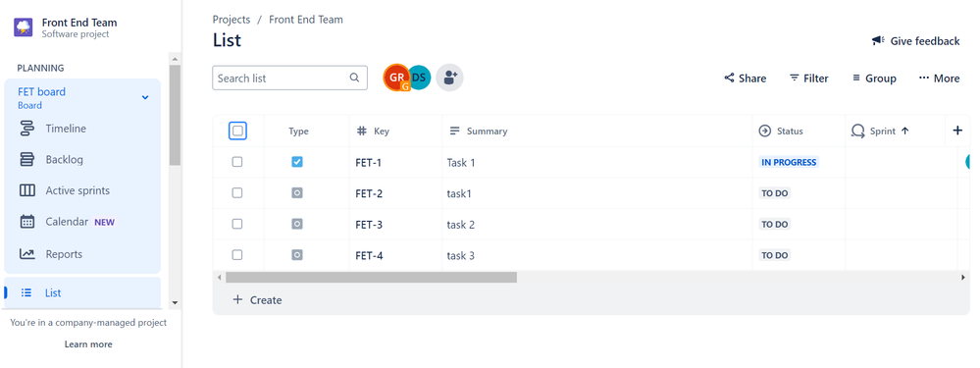
Task: Click the Front End Team project avatar icon
Action: click(24, 27)
